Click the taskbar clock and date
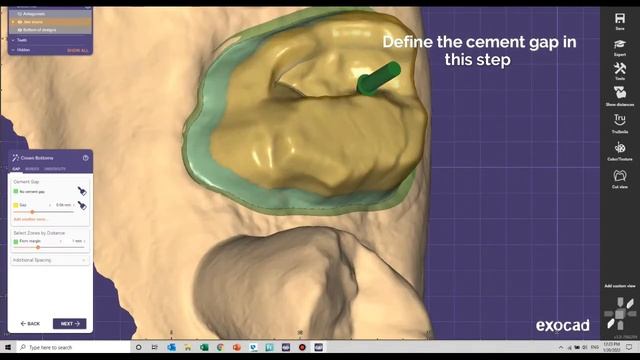Image resolution: width=640 pixels, height=360 pixels. (611, 347)
